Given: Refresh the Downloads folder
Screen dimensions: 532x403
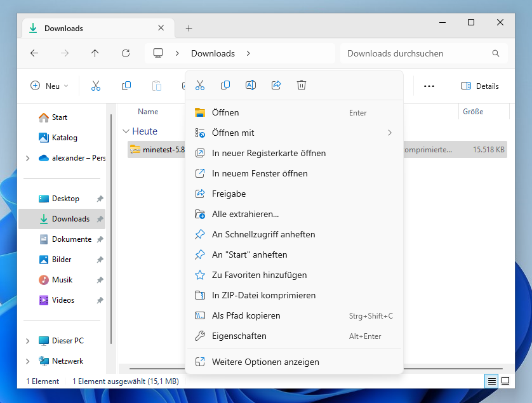Looking at the screenshot, I should (x=126, y=53).
